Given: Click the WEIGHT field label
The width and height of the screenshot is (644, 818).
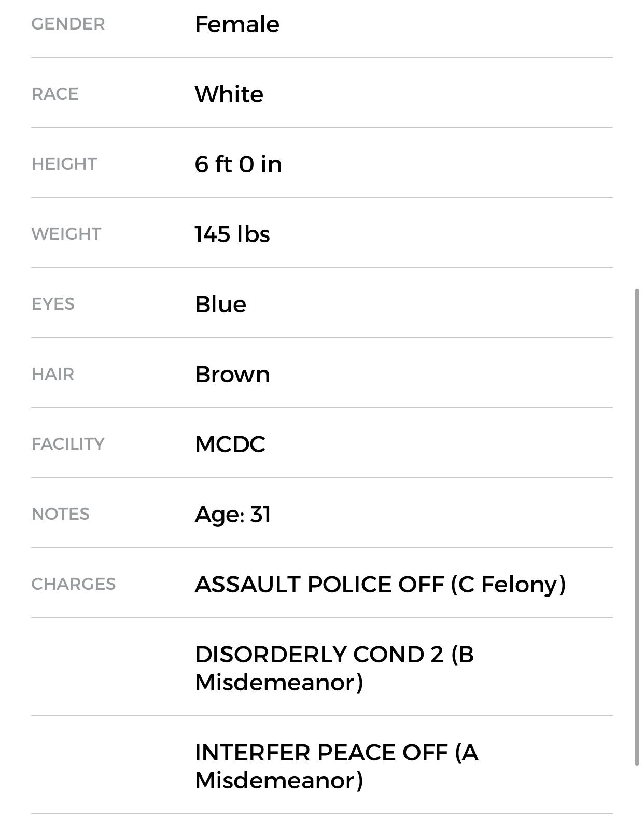Looking at the screenshot, I should 66,234.
